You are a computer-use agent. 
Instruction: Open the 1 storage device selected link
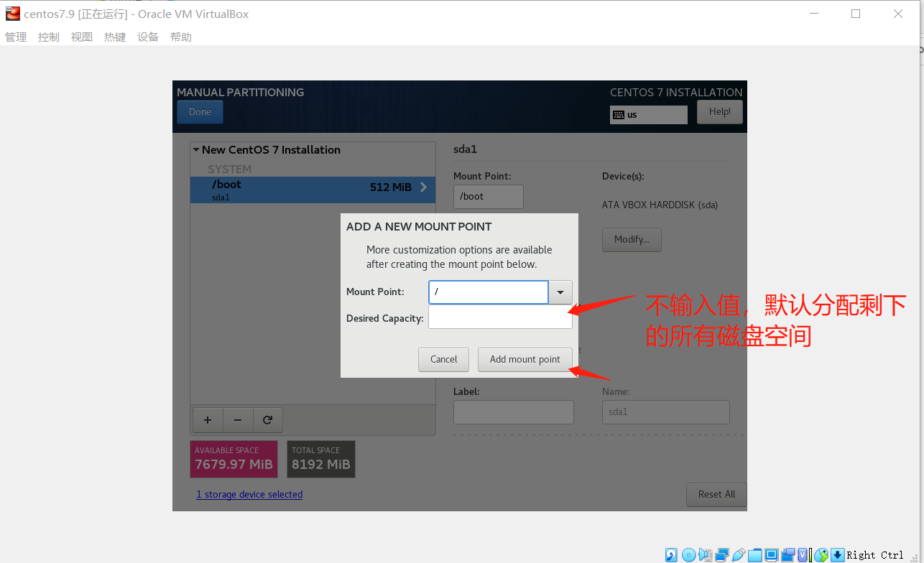click(249, 495)
